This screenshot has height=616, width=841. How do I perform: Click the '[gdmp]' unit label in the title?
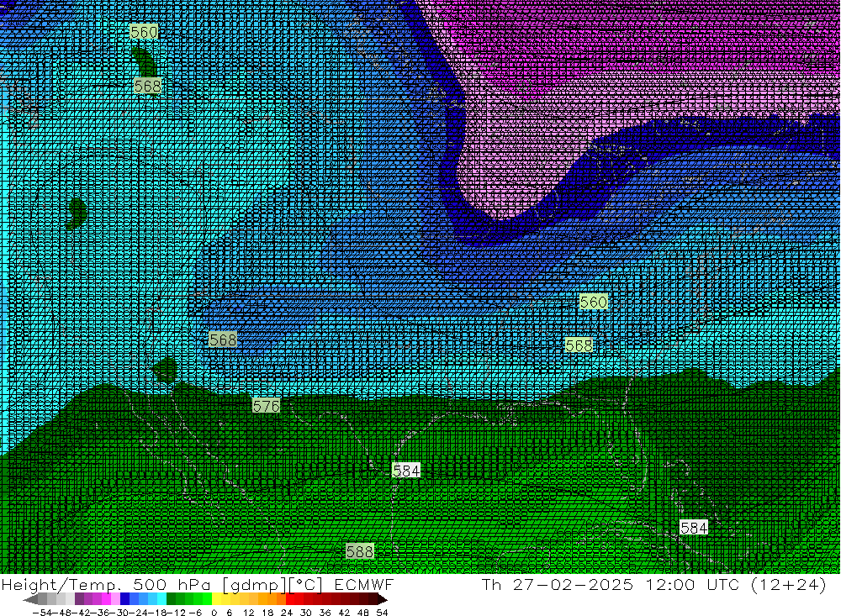point(256,585)
